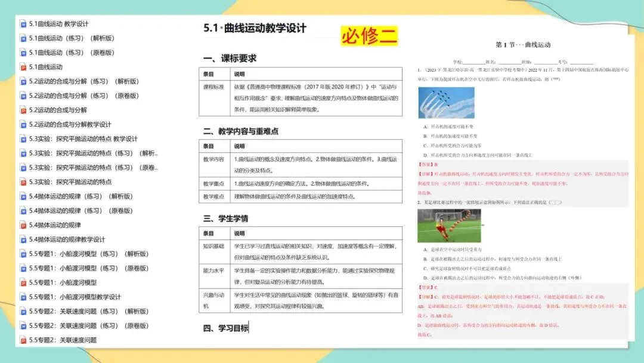
Task: Click heading 一、课标要求
Action: tap(230, 59)
